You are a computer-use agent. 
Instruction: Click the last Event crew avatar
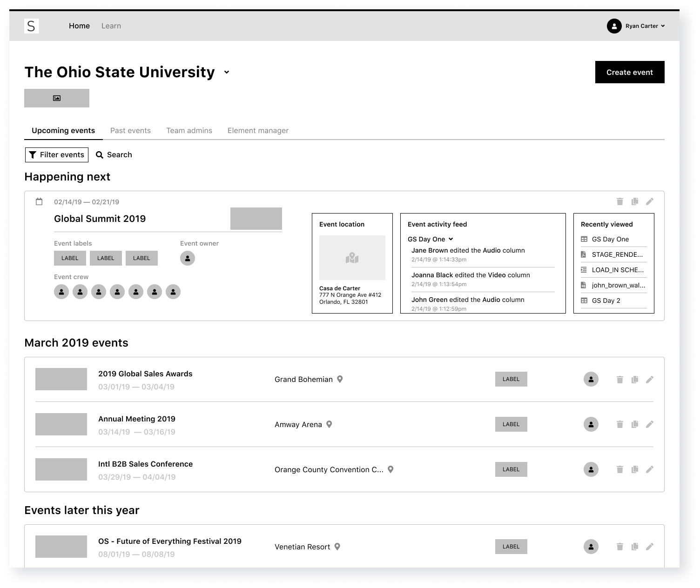click(x=173, y=292)
